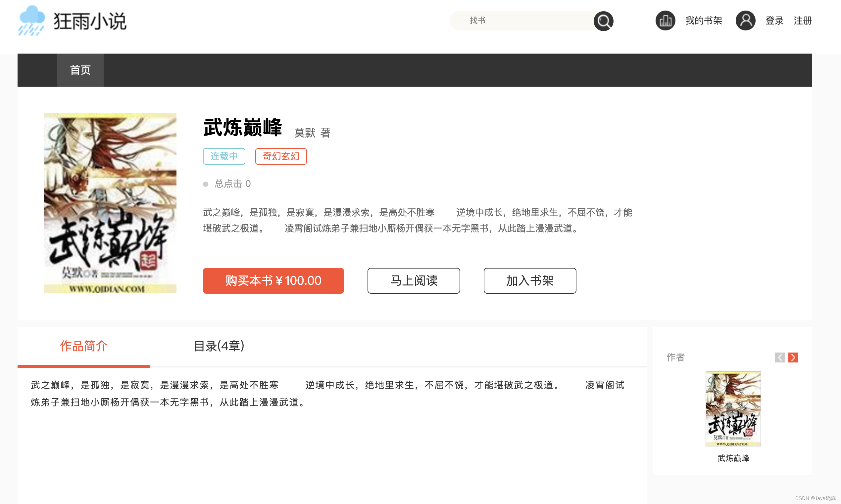Open the small author-panel book cover
841x504 pixels.
pyautogui.click(x=733, y=408)
